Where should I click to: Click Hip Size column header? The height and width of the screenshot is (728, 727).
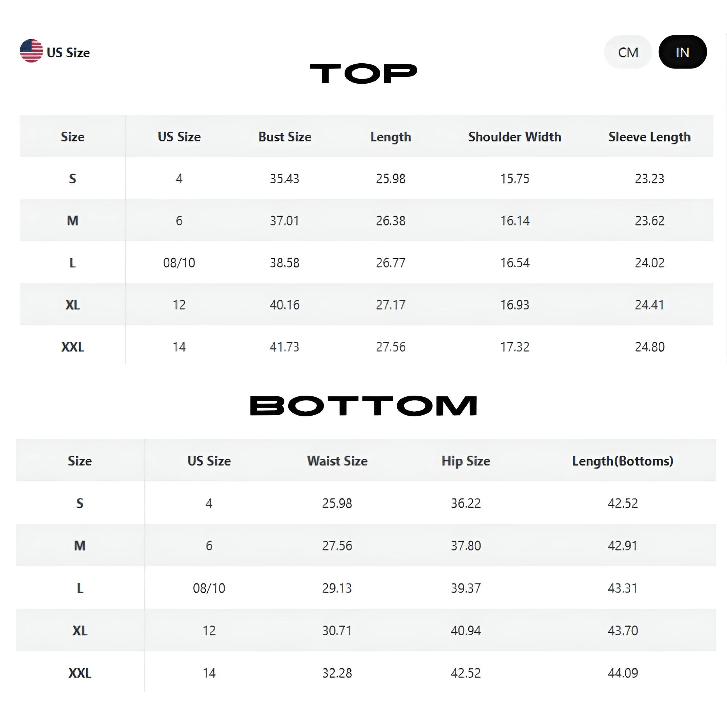[x=466, y=461]
